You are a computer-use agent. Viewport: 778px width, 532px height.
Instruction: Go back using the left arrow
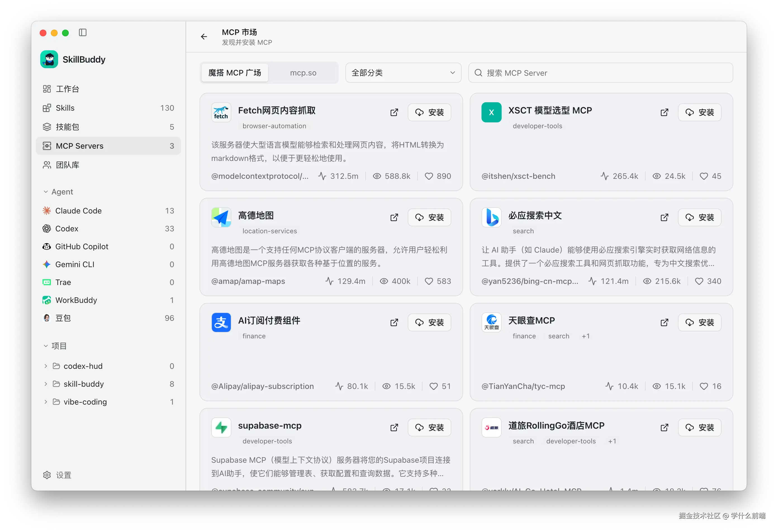204,37
